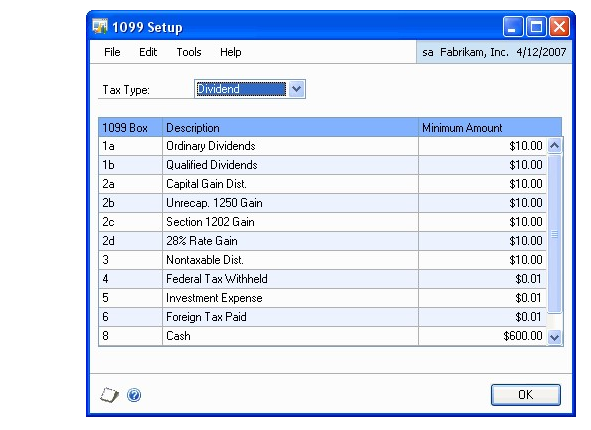Click the Description column header
Screen dimensions: 591x430
click(x=290, y=128)
